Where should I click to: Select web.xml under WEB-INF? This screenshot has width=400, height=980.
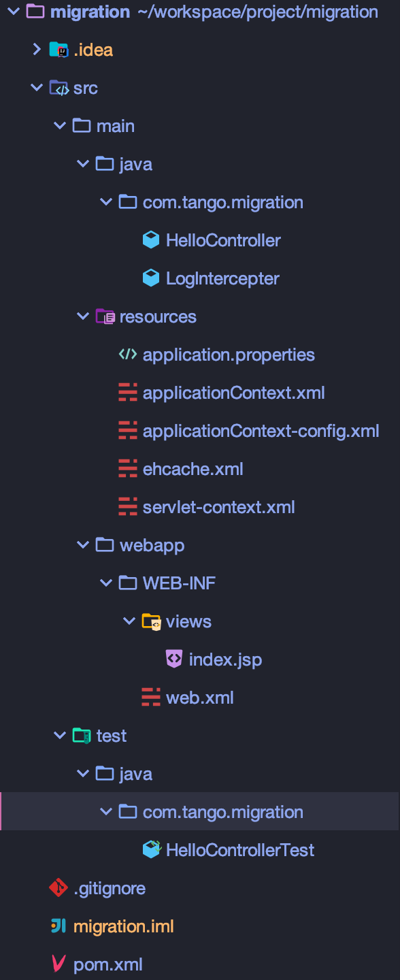tap(188, 697)
